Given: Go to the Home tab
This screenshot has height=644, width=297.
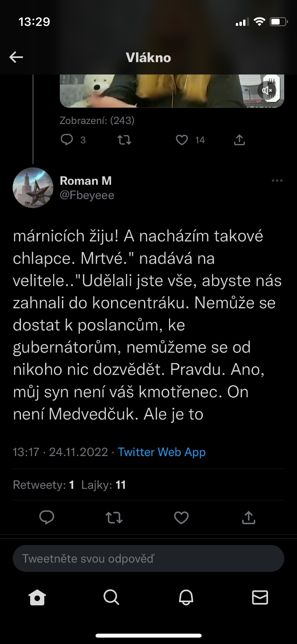Looking at the screenshot, I should 37,597.
